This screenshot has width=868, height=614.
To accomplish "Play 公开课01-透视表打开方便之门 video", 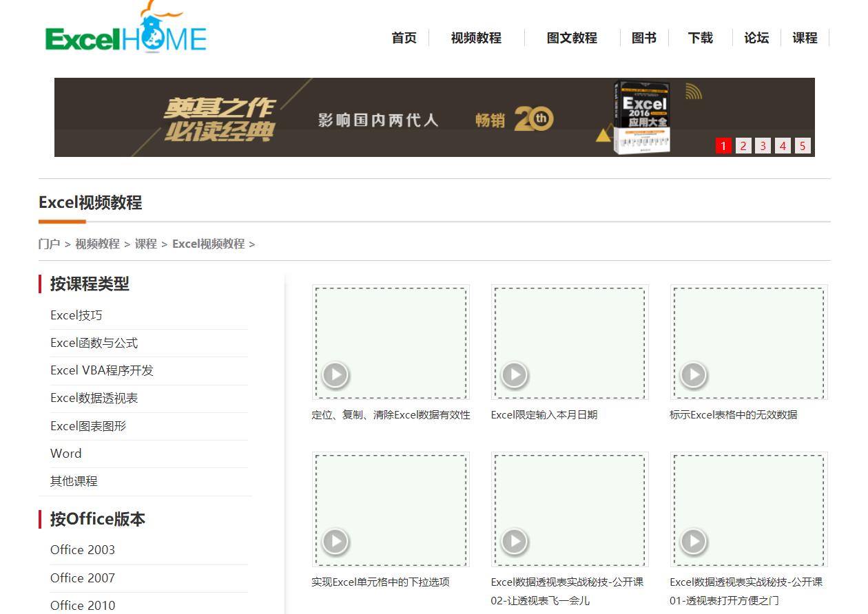I will pyautogui.click(x=693, y=542).
